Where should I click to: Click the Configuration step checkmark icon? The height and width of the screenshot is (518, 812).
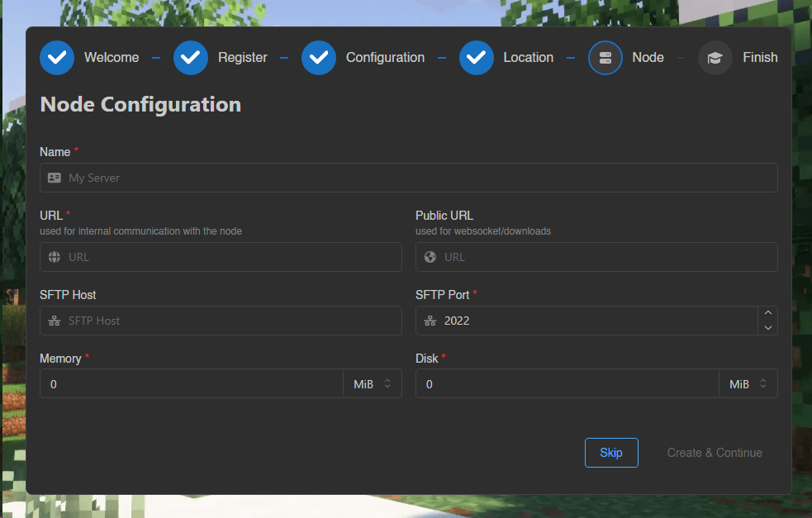coord(319,58)
